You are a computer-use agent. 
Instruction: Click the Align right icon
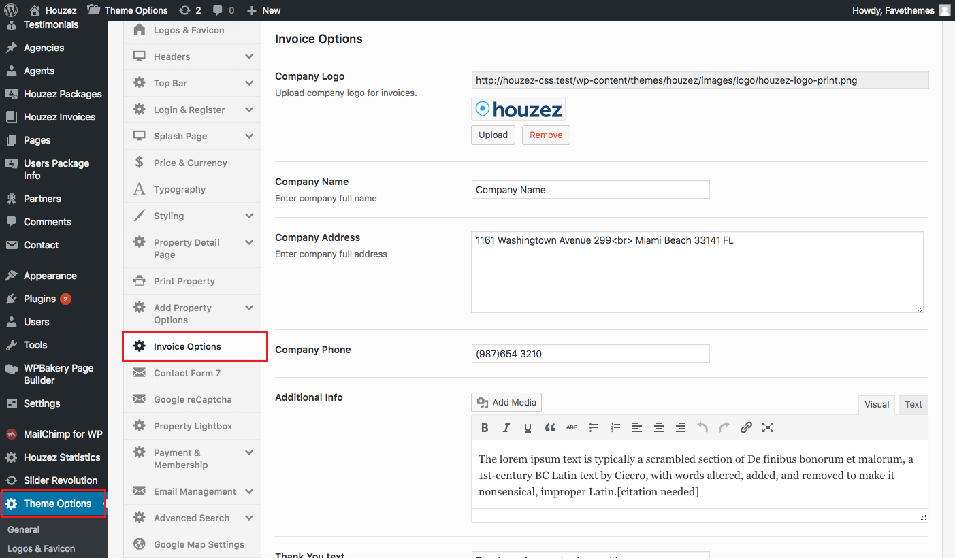click(x=681, y=427)
